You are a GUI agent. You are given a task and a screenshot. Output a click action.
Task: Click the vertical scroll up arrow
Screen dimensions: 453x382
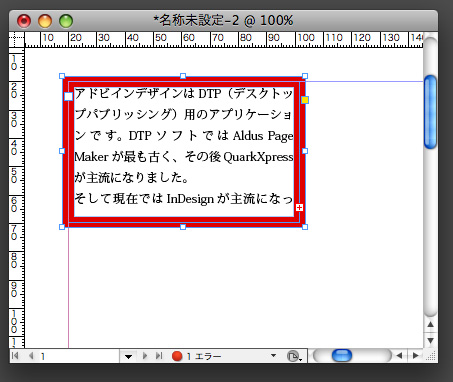tap(430, 324)
